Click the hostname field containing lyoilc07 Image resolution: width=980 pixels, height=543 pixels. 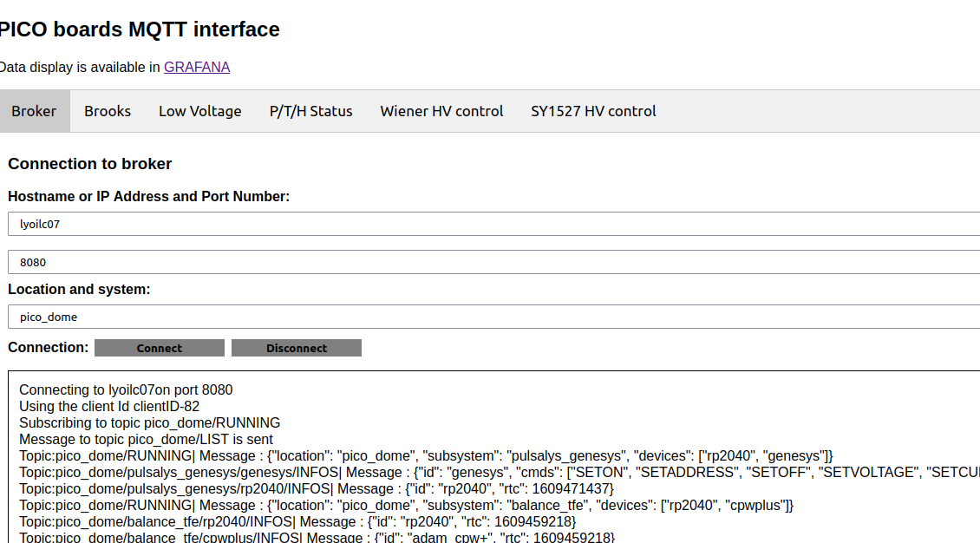click(x=494, y=224)
